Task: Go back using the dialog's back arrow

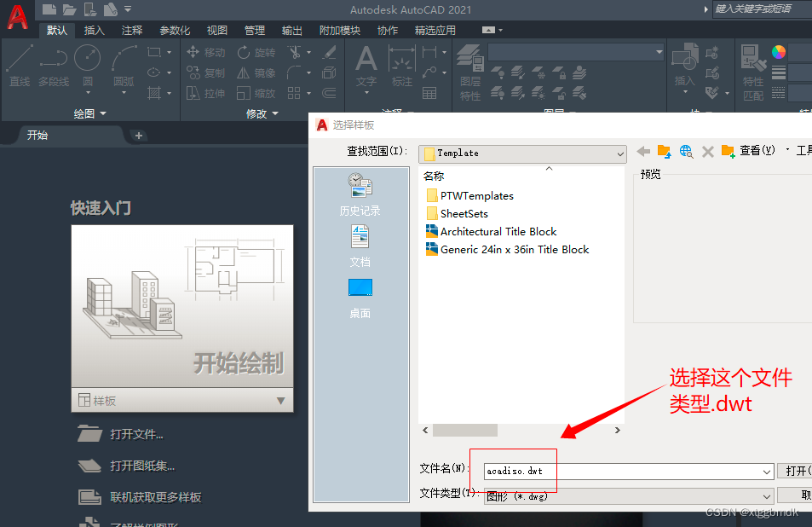Action: (x=643, y=151)
